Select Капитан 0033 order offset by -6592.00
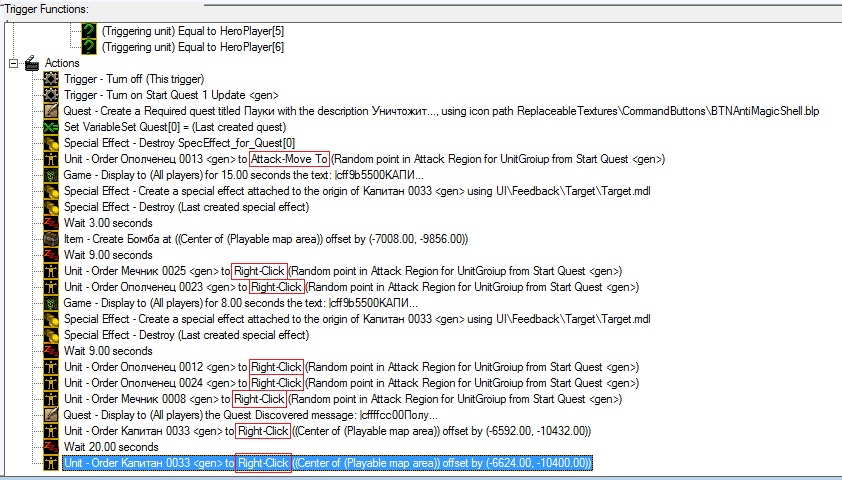This screenshot has width=842, height=480. tap(328, 431)
